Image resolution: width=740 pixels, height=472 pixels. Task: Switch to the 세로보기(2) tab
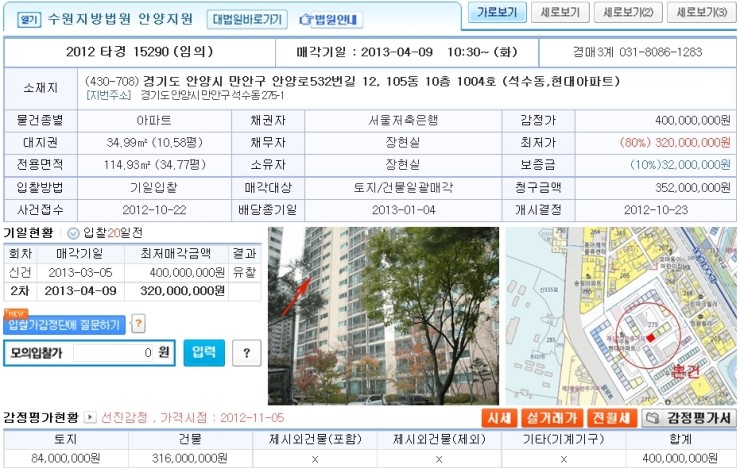tap(628, 12)
